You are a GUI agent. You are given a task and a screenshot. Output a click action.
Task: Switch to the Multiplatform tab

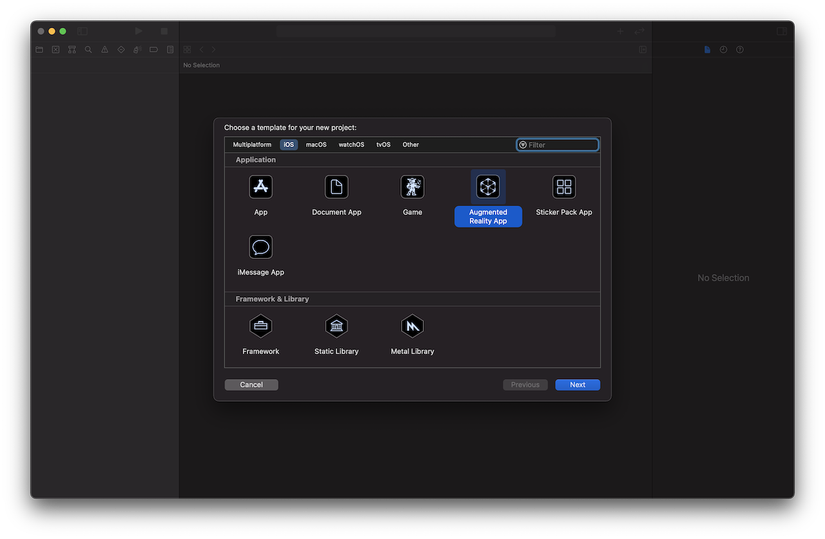pyautogui.click(x=252, y=145)
